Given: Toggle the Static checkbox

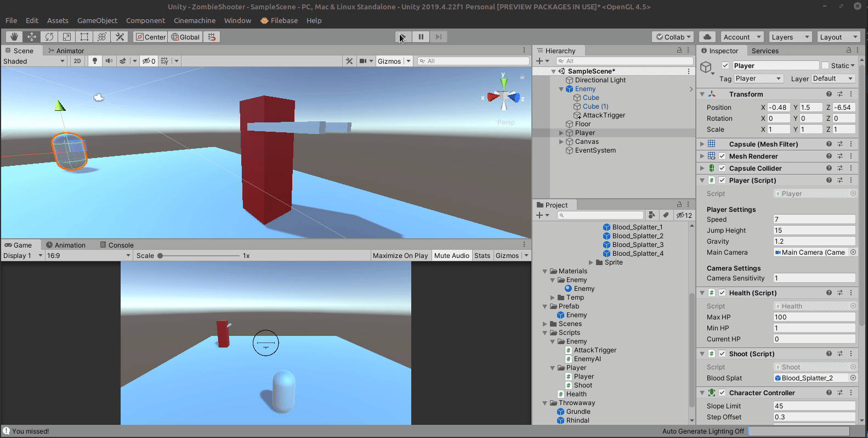Looking at the screenshot, I should [x=825, y=65].
